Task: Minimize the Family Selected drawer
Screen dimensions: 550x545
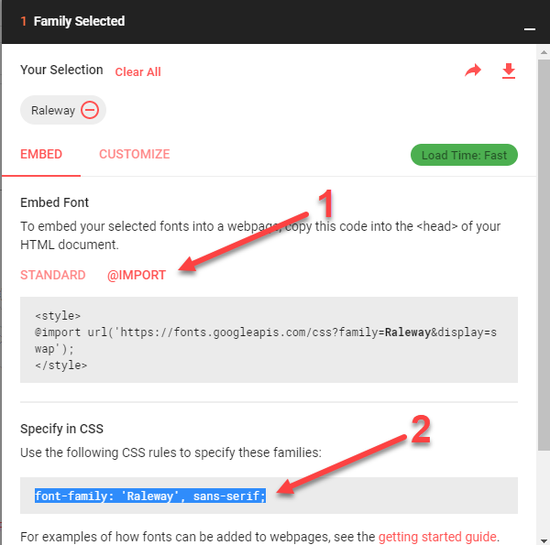Action: click(529, 29)
